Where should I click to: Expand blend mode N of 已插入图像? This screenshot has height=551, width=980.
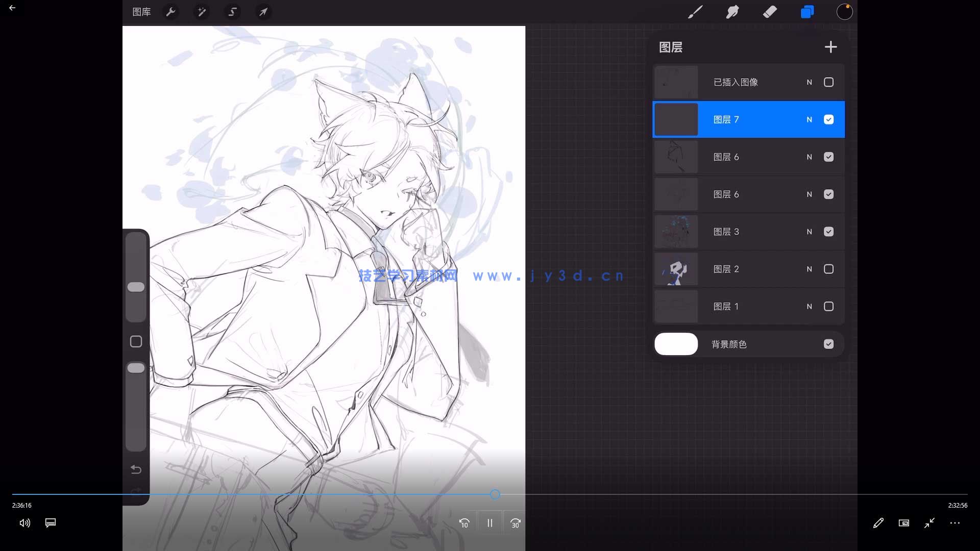pos(809,82)
